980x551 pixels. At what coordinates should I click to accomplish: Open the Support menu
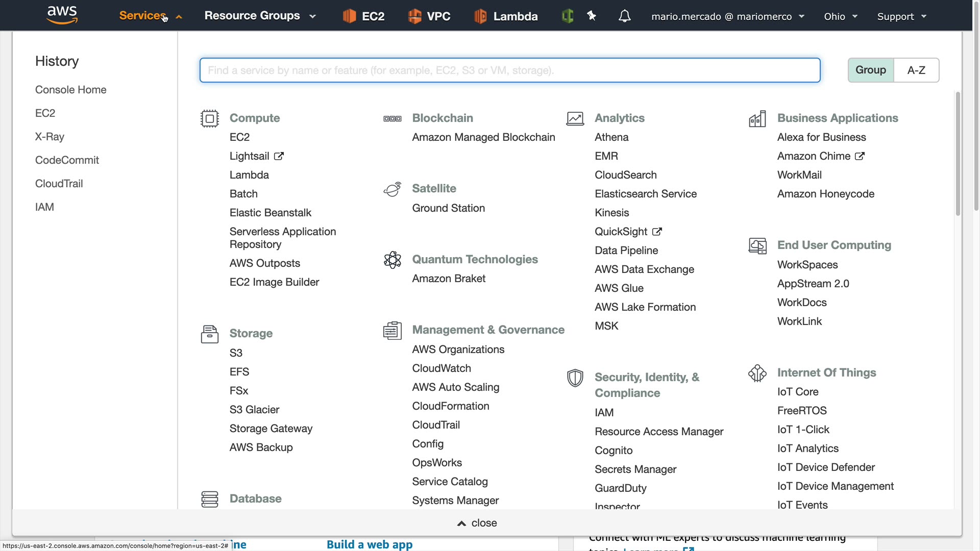click(901, 16)
